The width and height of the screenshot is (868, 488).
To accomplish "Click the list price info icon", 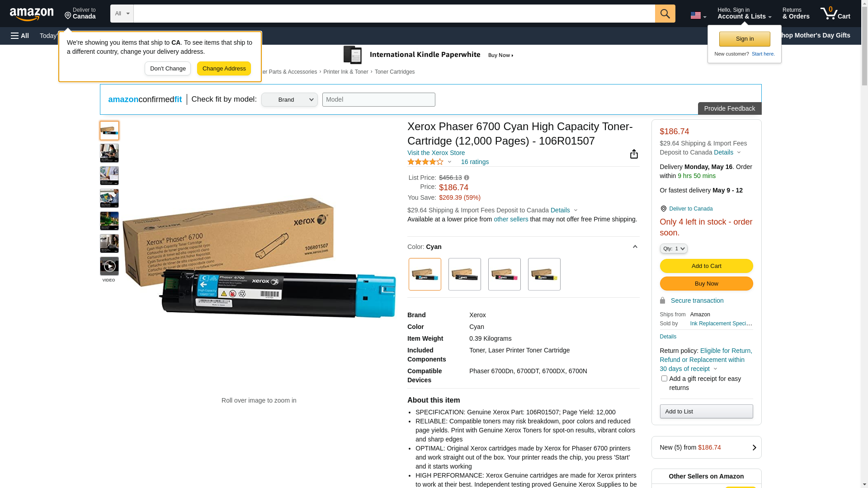I will (x=467, y=178).
